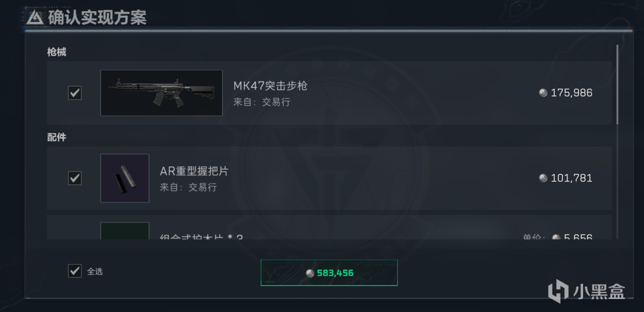Viewport: 644px width, 312px height.
Task: Click the 175,986 price of the MK47
Action: point(572,93)
